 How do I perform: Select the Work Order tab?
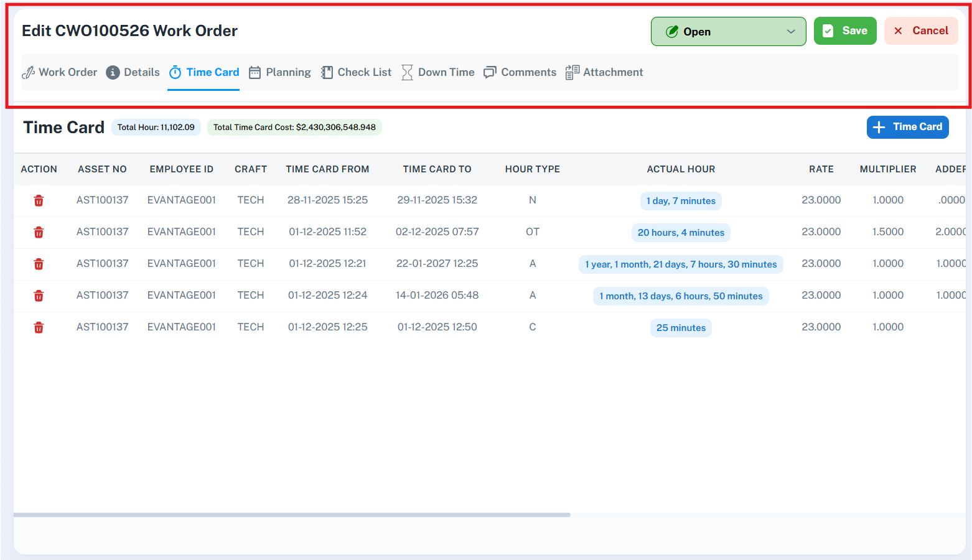coord(60,73)
